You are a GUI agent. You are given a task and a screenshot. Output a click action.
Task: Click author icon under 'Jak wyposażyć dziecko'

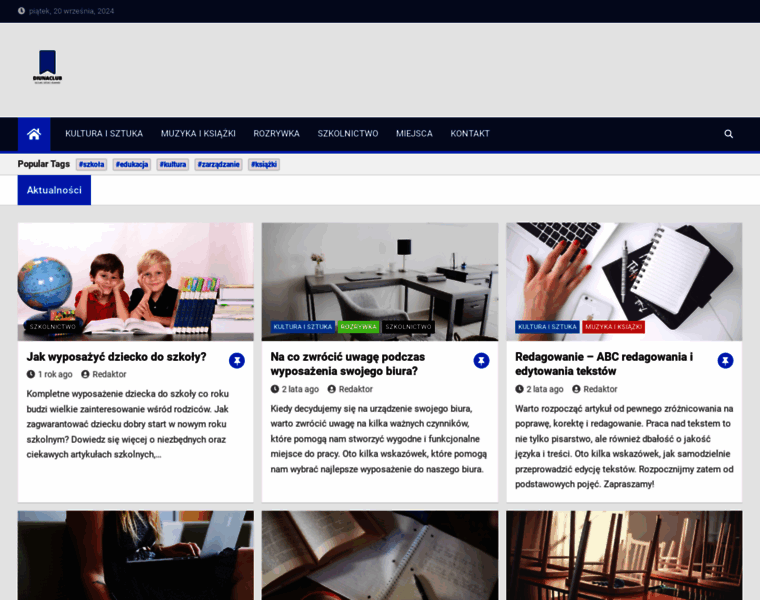click(85, 374)
